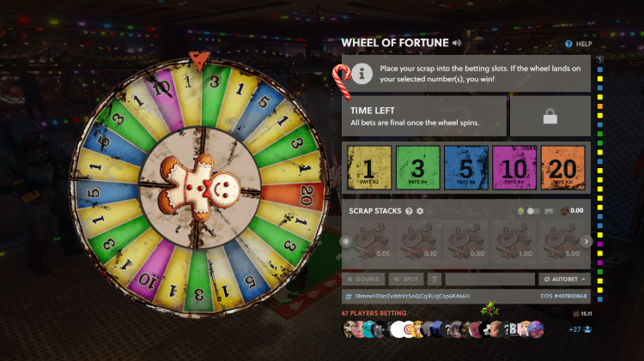
Task: Select the keyboard input icon
Action: click(549, 211)
